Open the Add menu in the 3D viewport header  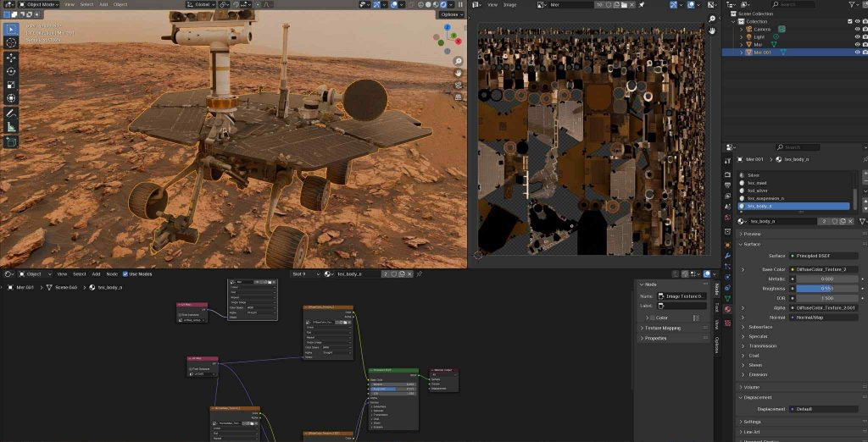click(x=103, y=4)
